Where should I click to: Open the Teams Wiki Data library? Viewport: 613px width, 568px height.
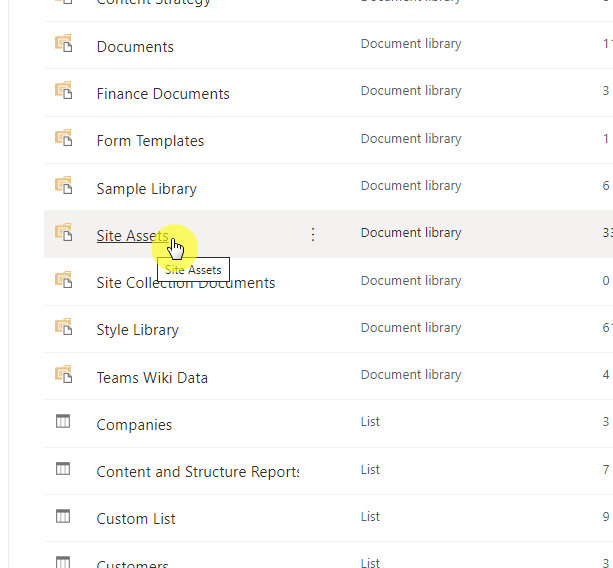[x=152, y=378]
